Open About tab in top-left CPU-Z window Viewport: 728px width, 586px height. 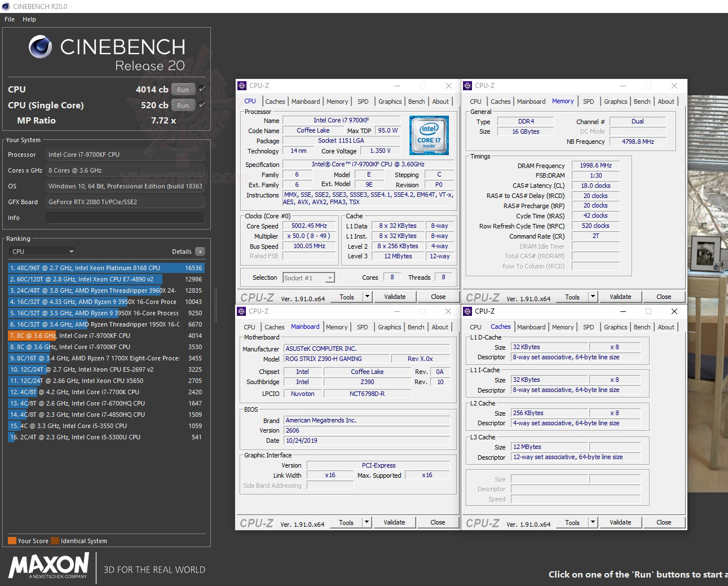coord(441,102)
